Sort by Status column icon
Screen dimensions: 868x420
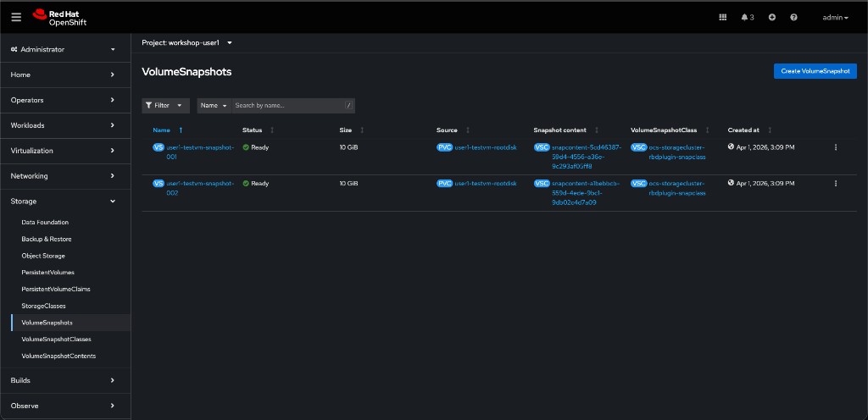pos(272,130)
